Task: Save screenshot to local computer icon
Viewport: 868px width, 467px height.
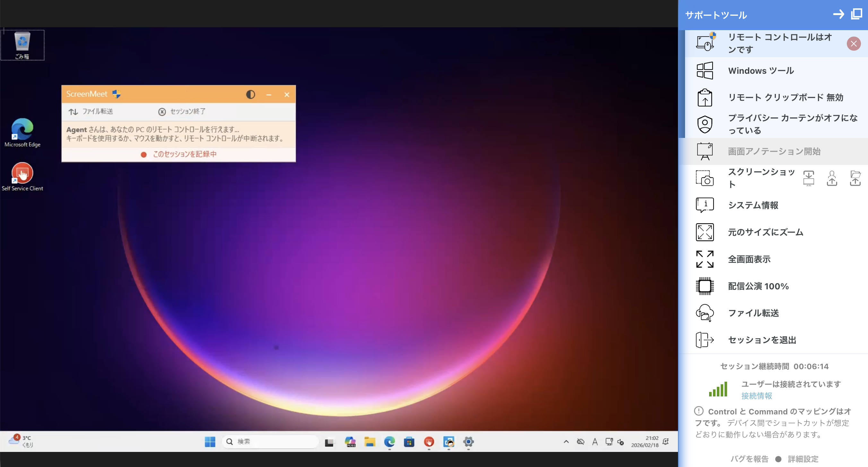Action: coord(808,178)
